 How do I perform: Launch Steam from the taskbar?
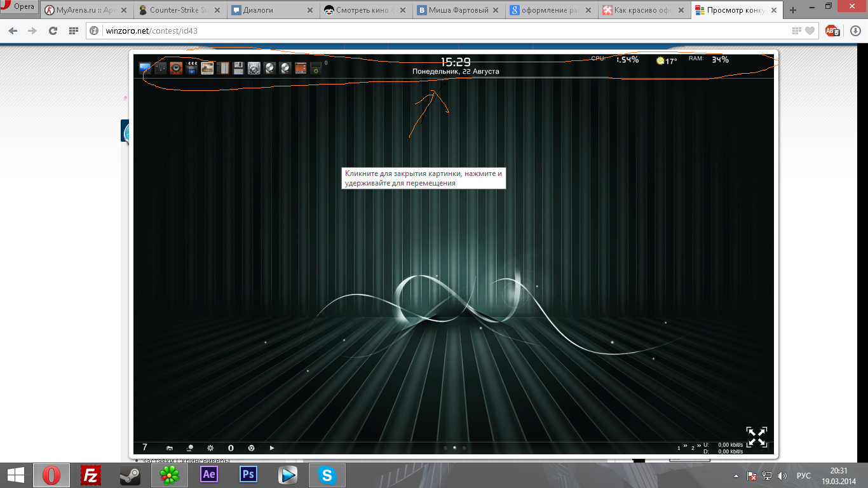point(130,475)
